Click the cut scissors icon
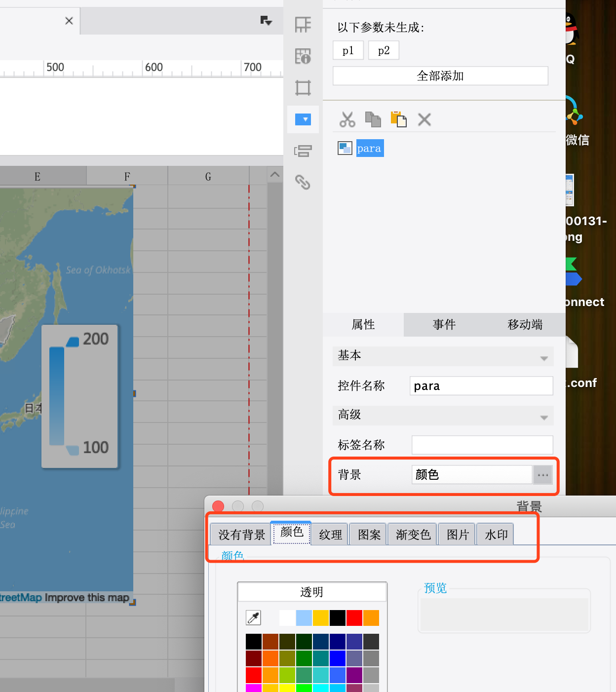The width and height of the screenshot is (616, 692). (x=347, y=119)
